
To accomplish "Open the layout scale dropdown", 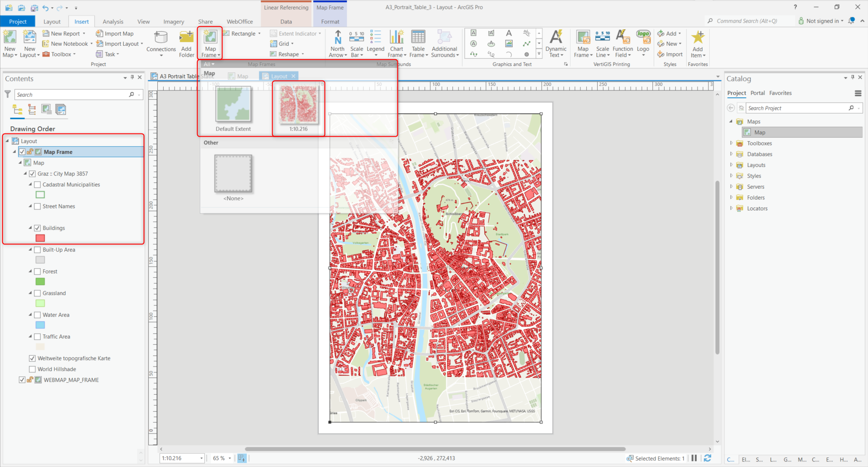I will pos(201,458).
